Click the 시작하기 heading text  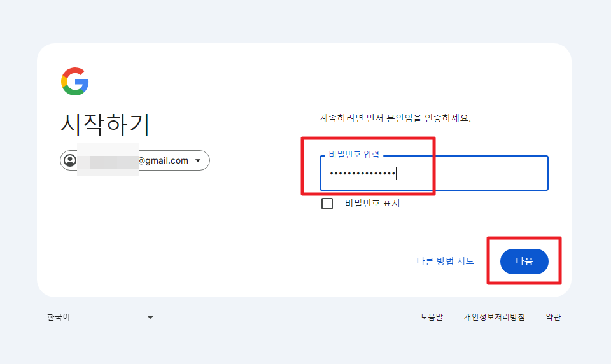click(x=105, y=124)
